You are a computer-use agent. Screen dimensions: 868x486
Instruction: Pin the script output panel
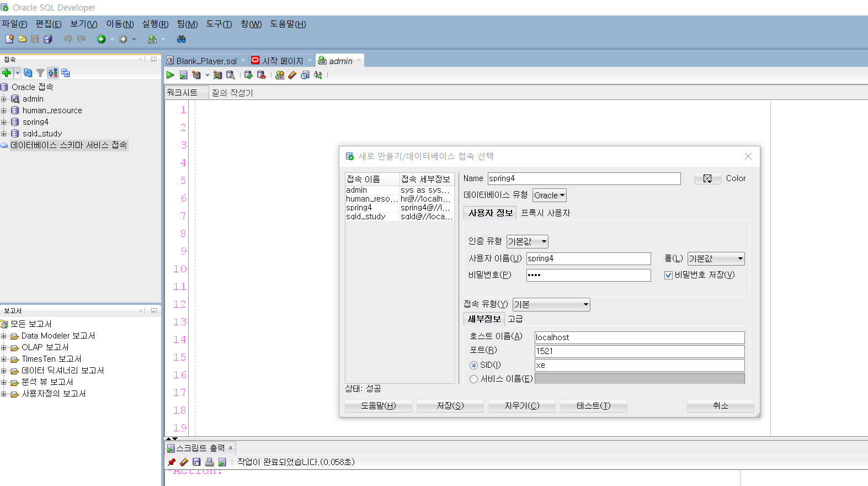click(171, 462)
